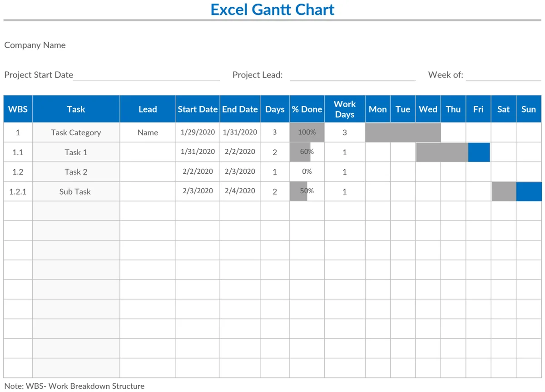
Task: Select the Start Date column header
Action: [x=198, y=109]
